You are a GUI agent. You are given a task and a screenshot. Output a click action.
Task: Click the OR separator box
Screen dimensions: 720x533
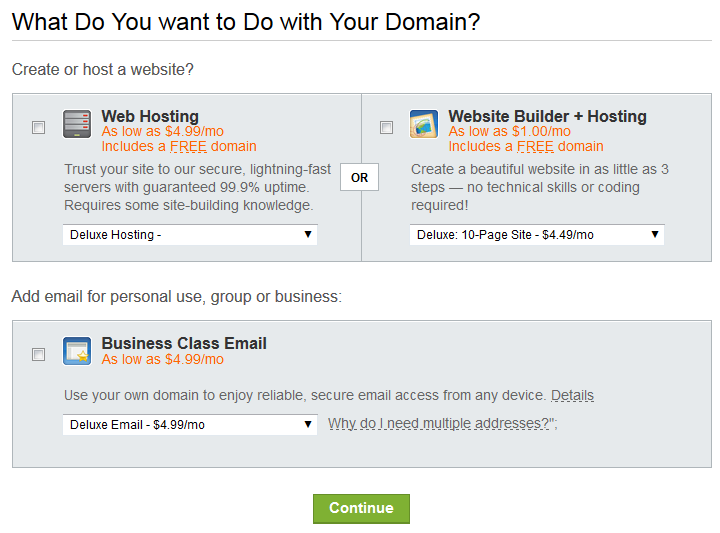coord(360,177)
